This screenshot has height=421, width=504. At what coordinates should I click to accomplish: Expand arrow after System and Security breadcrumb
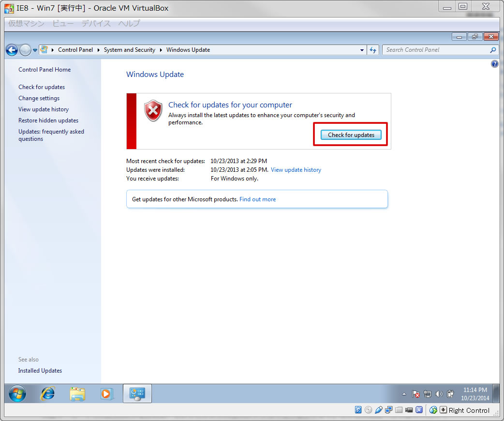(x=161, y=50)
